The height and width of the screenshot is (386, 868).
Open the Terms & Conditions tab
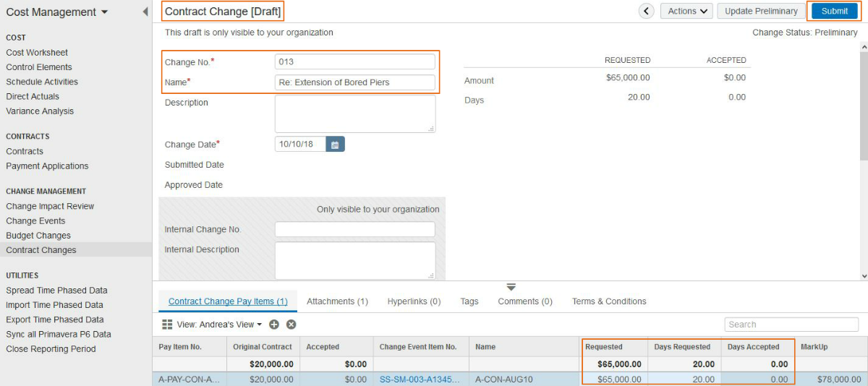[609, 301]
